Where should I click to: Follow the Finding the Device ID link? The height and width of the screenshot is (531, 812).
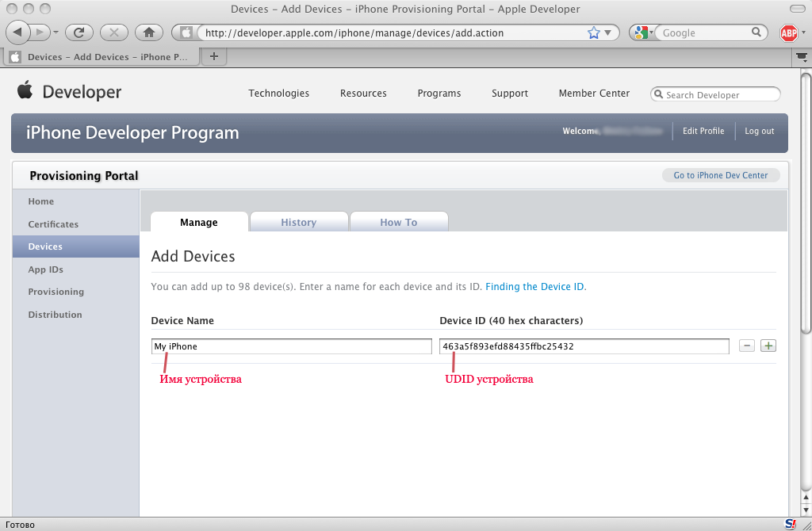(x=534, y=286)
